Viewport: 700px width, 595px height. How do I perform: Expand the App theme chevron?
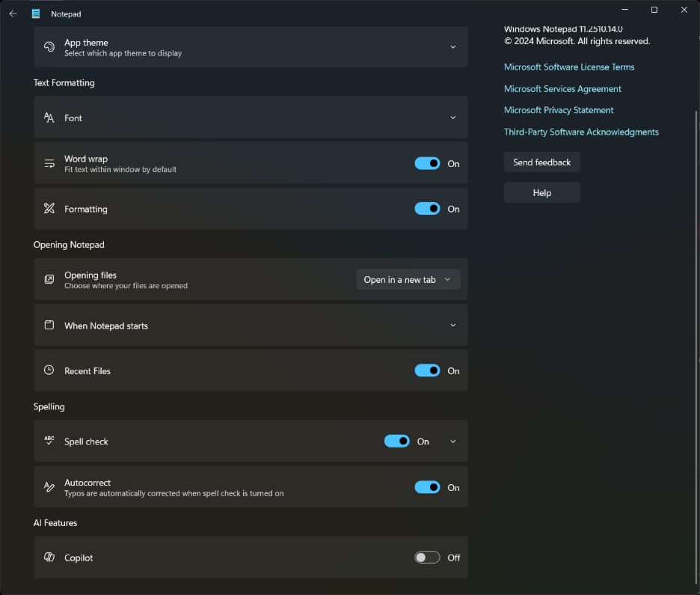(453, 47)
